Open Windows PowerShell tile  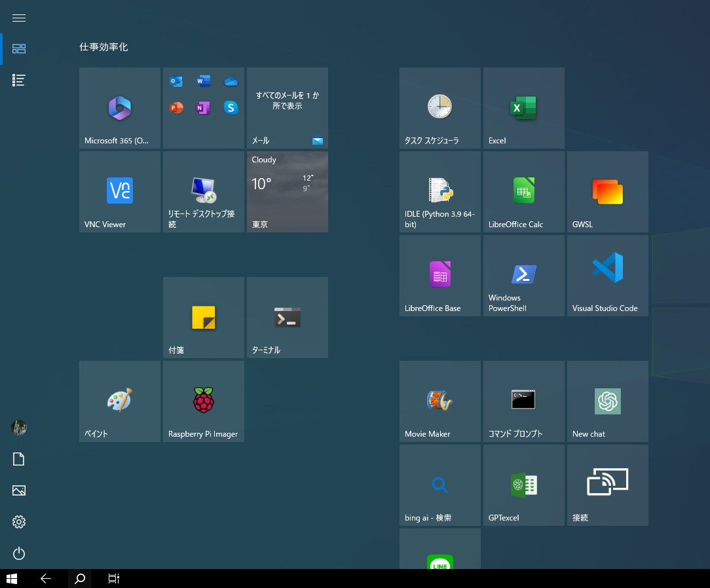tap(523, 276)
